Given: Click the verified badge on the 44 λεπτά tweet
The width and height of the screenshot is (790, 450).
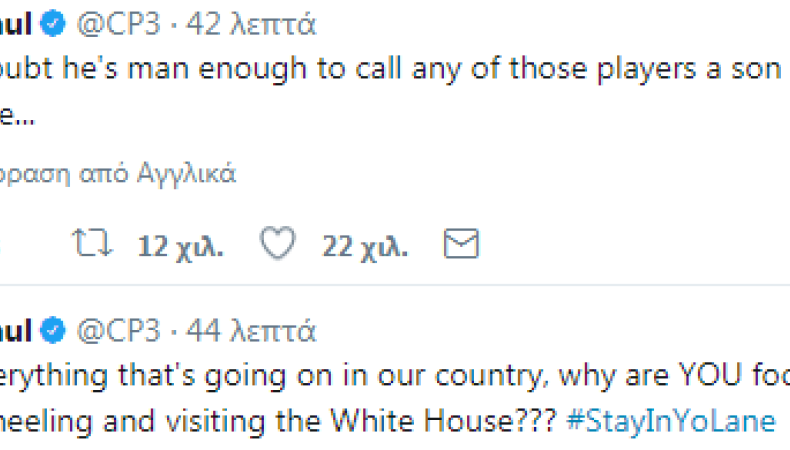Looking at the screenshot, I should pos(53,331).
